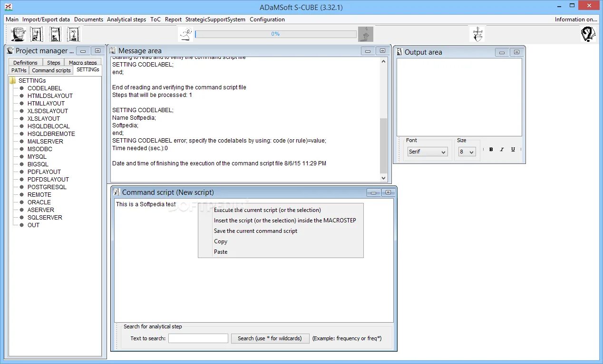The height and width of the screenshot is (364, 603).
Task: Open the Report menu
Action: click(x=174, y=19)
